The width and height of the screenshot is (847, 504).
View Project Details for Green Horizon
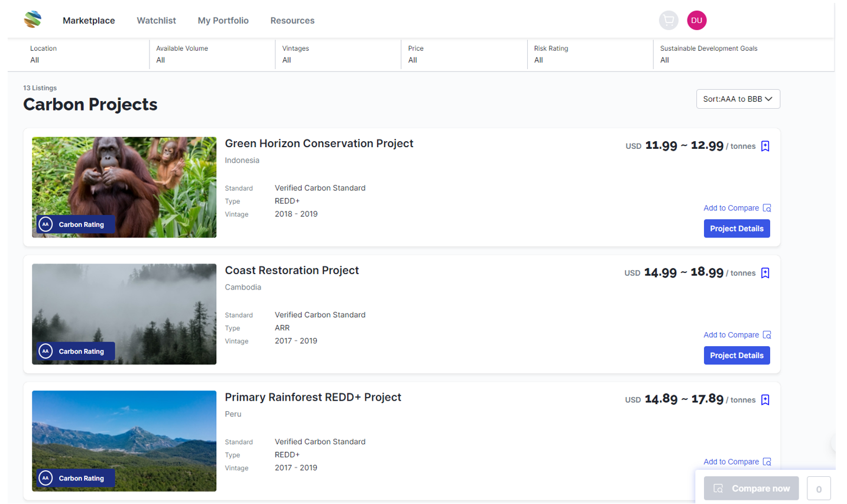point(736,229)
